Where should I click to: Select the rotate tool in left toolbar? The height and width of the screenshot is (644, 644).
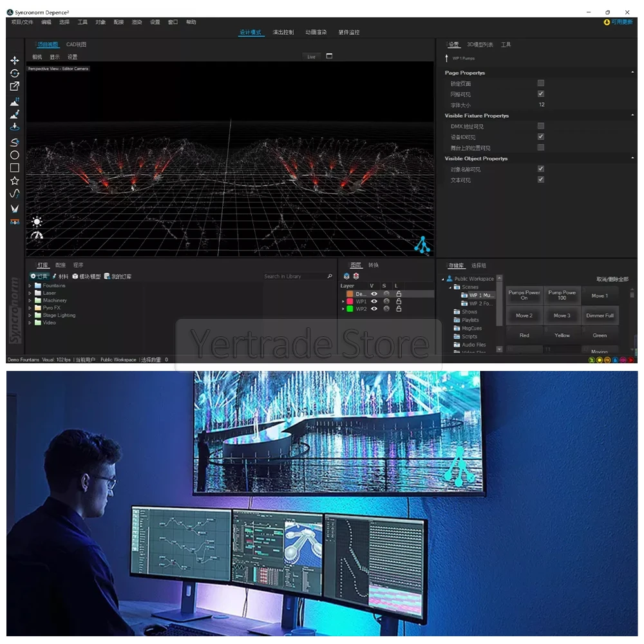coord(15,73)
